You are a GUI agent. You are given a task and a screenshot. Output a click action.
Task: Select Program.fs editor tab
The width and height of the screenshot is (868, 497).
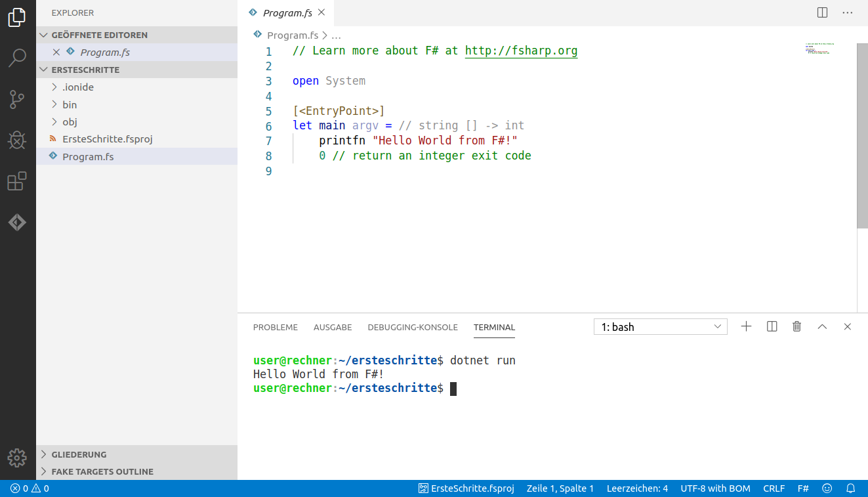click(287, 13)
